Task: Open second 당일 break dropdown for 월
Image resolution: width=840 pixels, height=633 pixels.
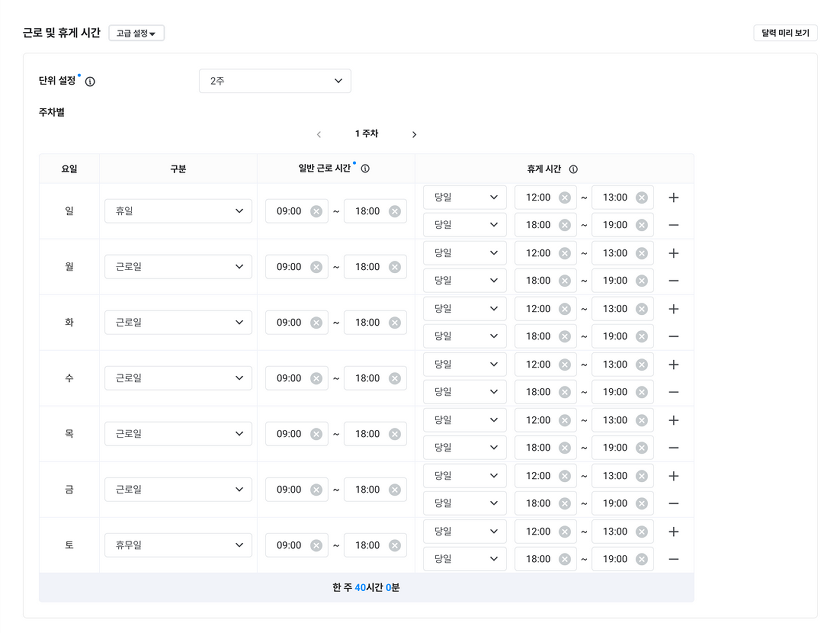Action: (x=465, y=280)
